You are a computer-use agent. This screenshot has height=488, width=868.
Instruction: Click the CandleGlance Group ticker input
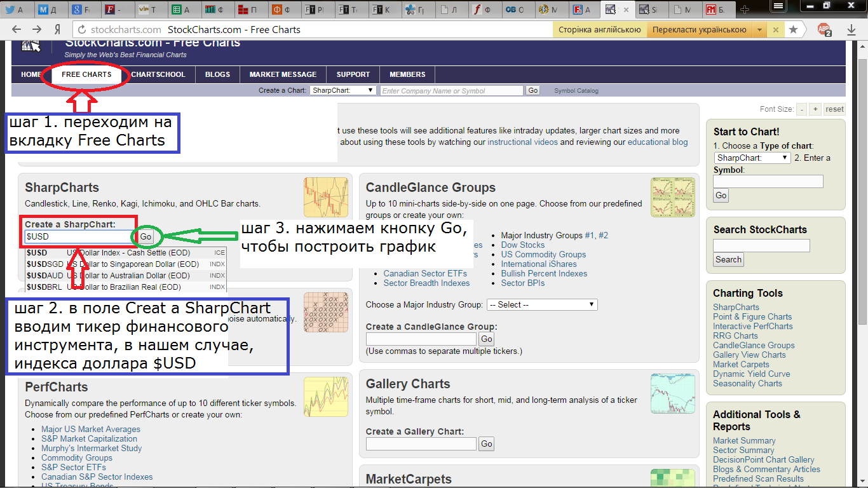point(421,339)
